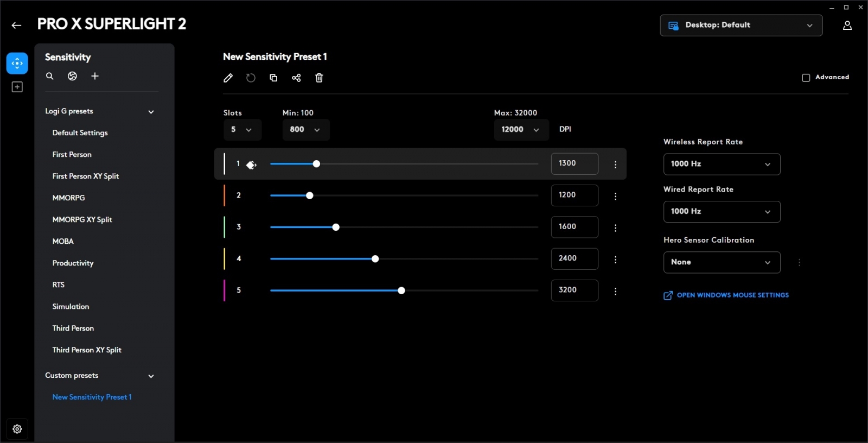Screen dimensions: 868x443
Task: Click the slot 3 DPI slider handle
Action: coord(336,227)
